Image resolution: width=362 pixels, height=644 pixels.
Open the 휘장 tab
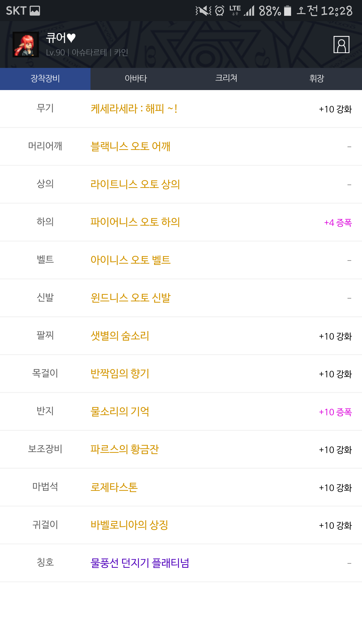click(317, 78)
